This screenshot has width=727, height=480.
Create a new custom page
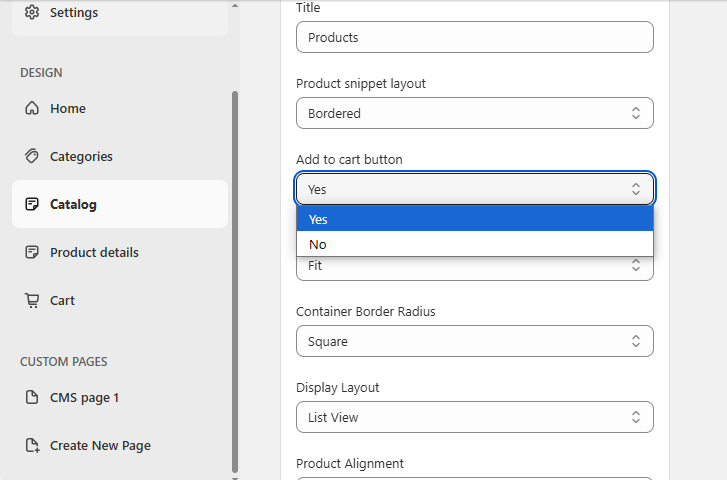pos(120,445)
